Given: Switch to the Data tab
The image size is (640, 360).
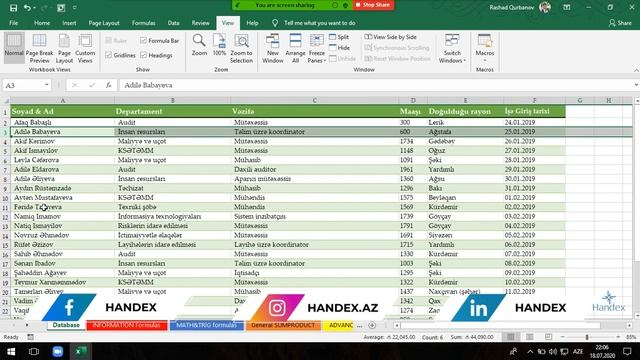Looking at the screenshot, I should [x=173, y=23].
